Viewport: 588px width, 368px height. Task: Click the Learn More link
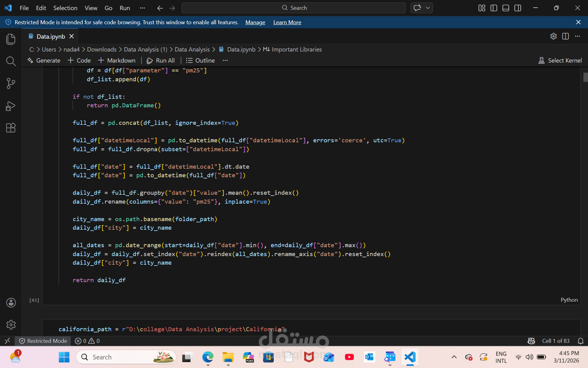287,22
